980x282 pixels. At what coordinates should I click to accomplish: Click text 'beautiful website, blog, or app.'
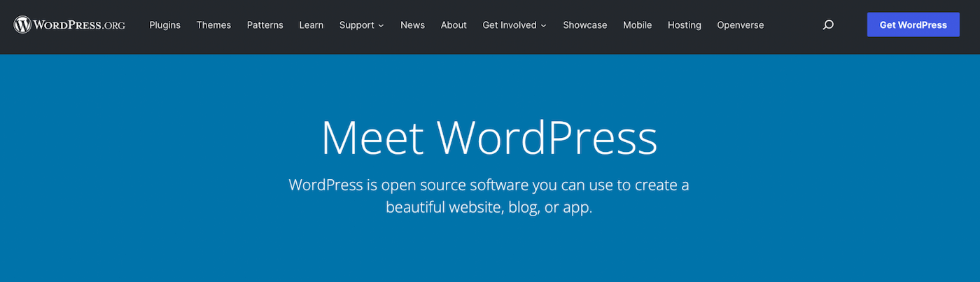tap(489, 208)
